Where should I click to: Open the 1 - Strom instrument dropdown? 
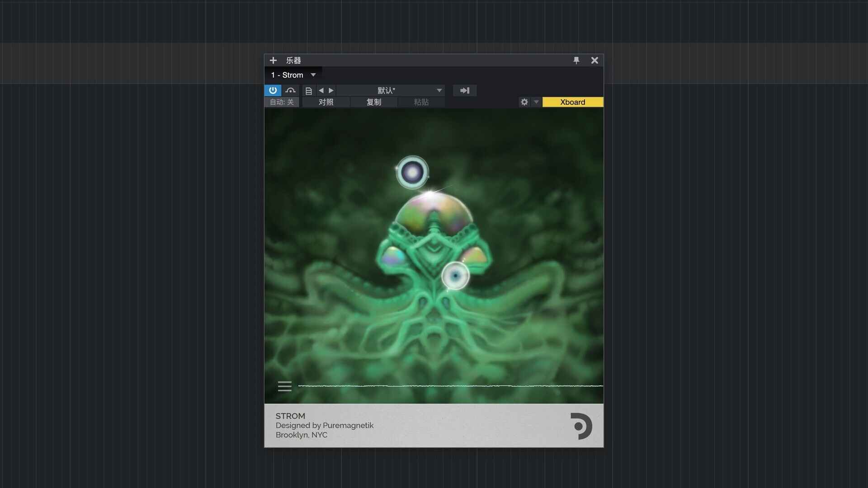[x=293, y=75]
